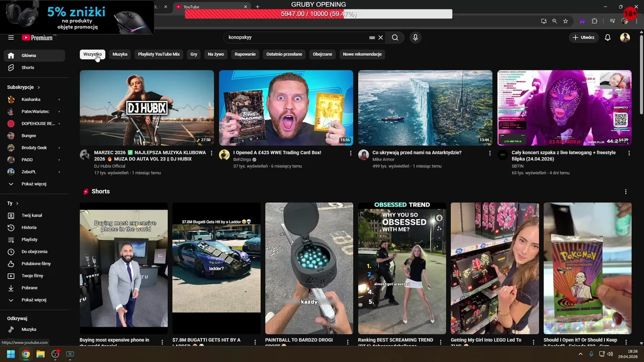Open Bungee channel subscription

[34, 136]
